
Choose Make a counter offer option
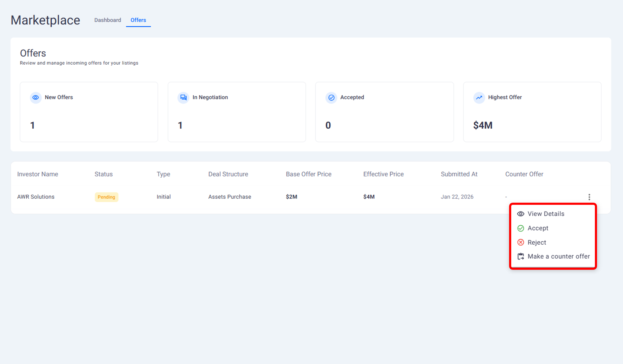point(558,256)
